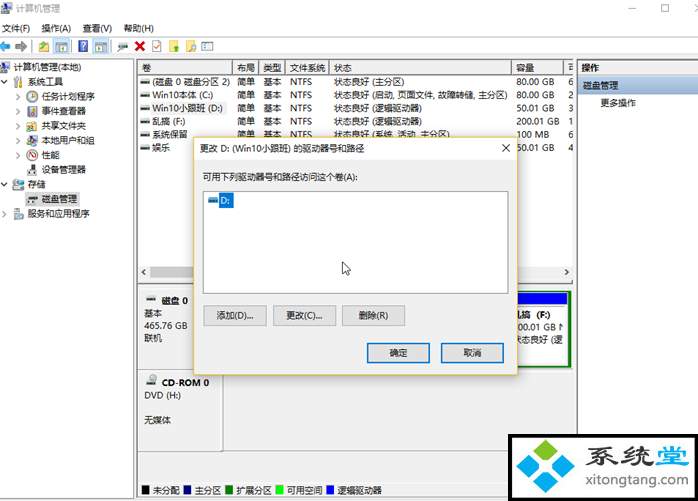Image resolution: width=698 pixels, height=501 pixels.
Task: Select 本地用户和组 in the tree
Action: (x=68, y=140)
